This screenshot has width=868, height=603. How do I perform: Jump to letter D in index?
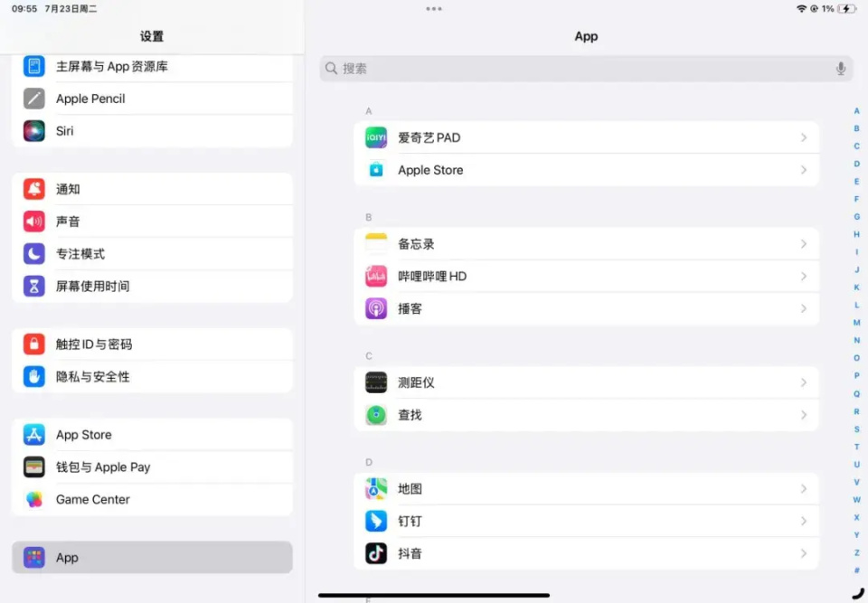pyautogui.click(x=856, y=164)
